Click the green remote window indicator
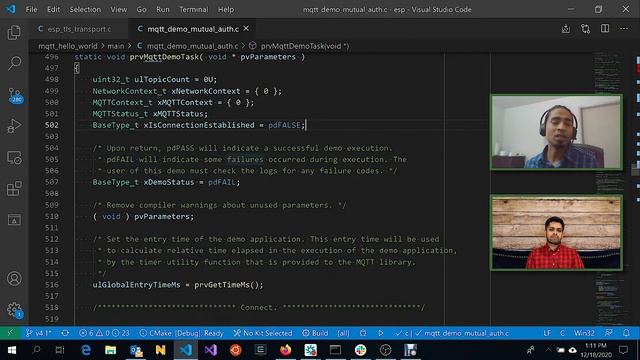The image size is (640, 360). pyautogui.click(x=10, y=333)
